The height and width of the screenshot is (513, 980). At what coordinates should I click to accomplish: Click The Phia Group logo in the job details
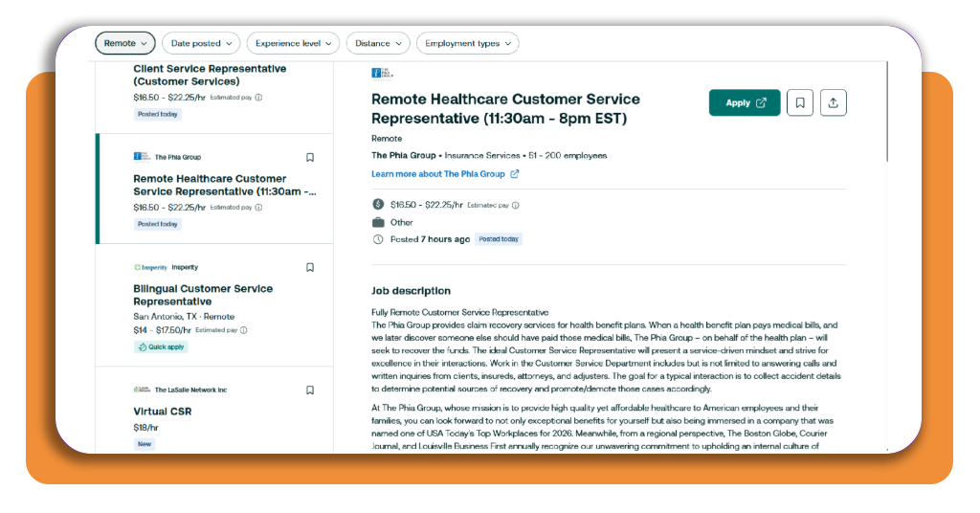[x=383, y=74]
